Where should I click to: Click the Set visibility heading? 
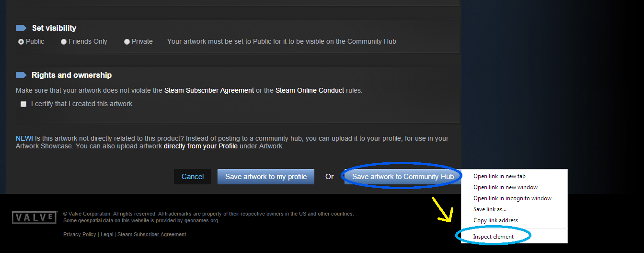point(54,28)
